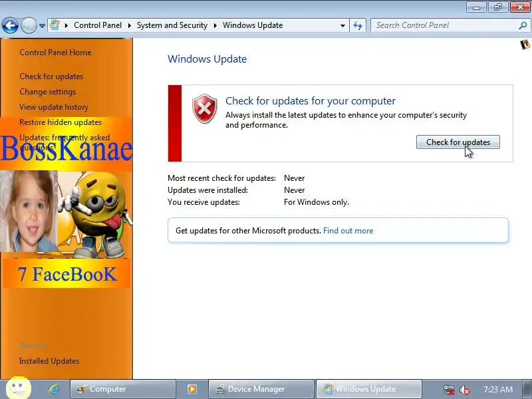Open Change settings link
Viewport: 532px width, 399px height.
(x=48, y=92)
